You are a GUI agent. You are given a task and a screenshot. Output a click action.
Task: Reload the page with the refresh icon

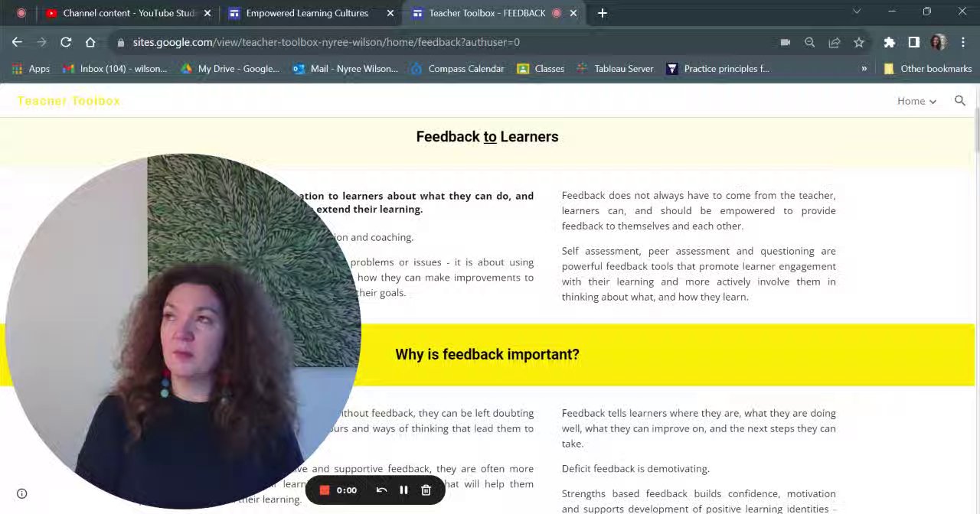tap(66, 43)
